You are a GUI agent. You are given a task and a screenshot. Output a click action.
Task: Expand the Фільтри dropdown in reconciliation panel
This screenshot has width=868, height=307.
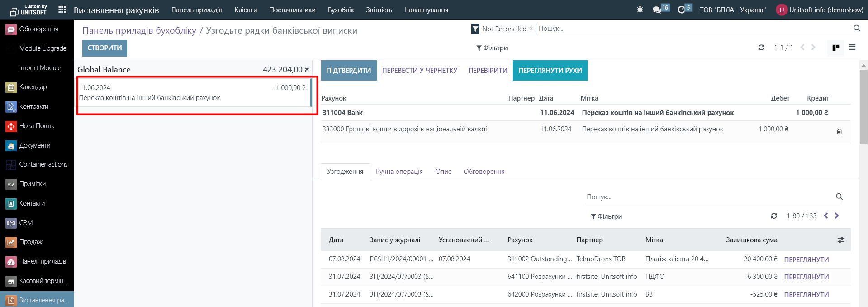click(x=606, y=216)
